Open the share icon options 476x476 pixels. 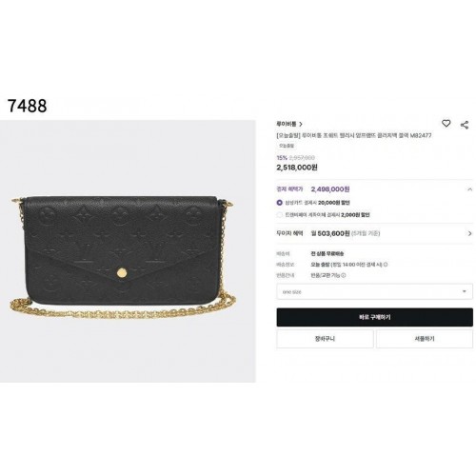(x=465, y=125)
